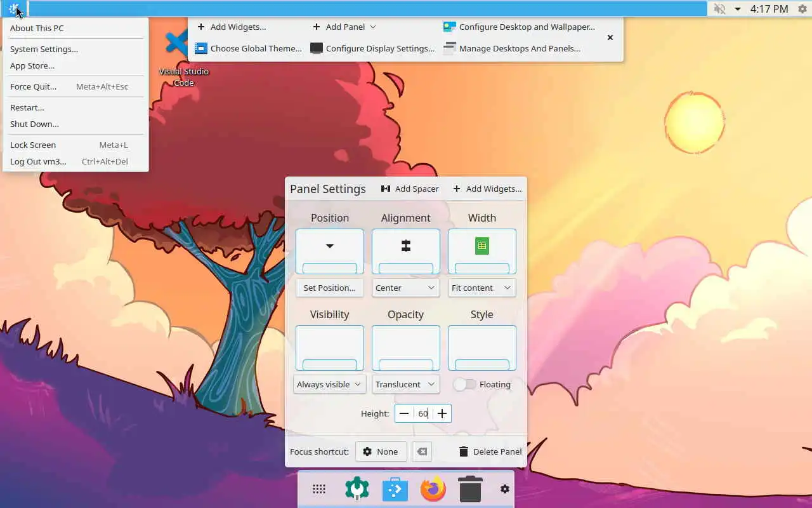Expand the system tray hidden icons arrow

pyautogui.click(x=738, y=9)
